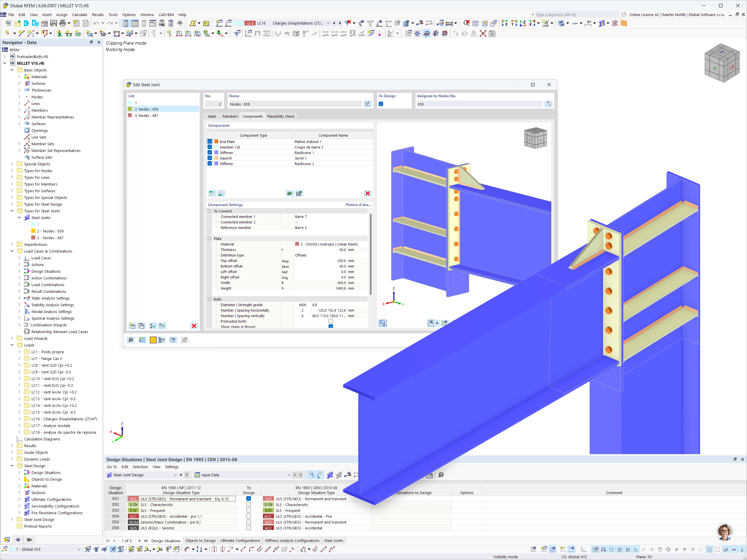This screenshot has width=747, height=560.
Task: Uncheck the To Design checkbox in dialog
Action: pos(381,104)
